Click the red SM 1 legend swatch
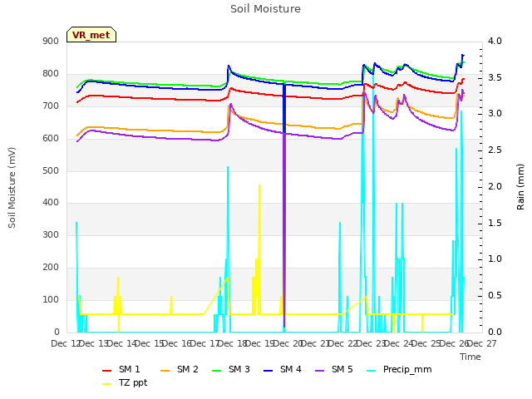Image resolution: width=532 pixels, height=399 pixels. click(107, 371)
